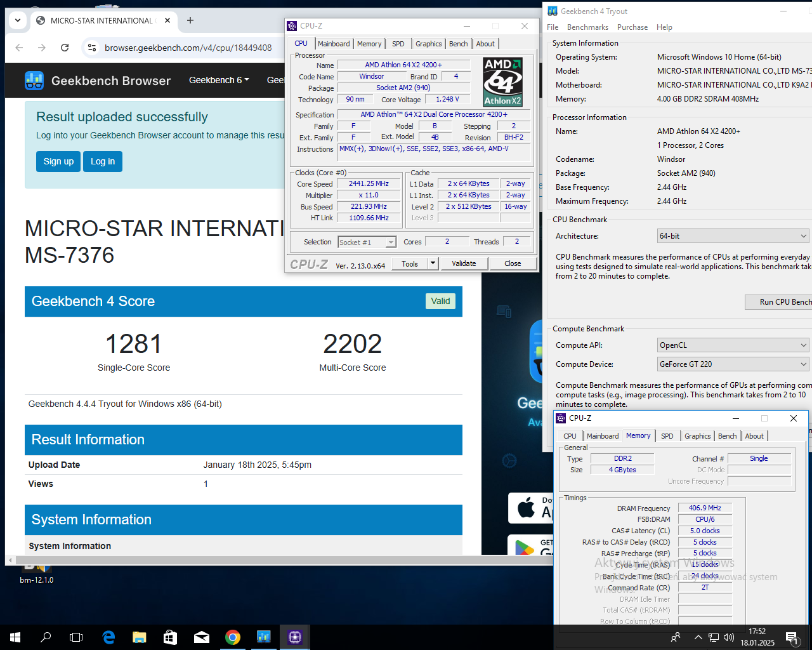The height and width of the screenshot is (650, 812).
Task: Open File Explorer from the taskbar
Action: click(140, 637)
